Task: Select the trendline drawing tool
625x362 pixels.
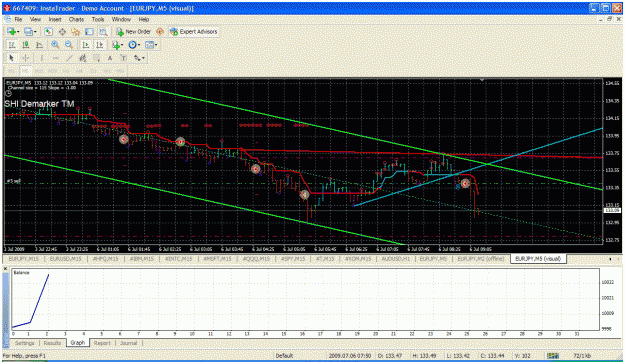Action: pos(69,58)
